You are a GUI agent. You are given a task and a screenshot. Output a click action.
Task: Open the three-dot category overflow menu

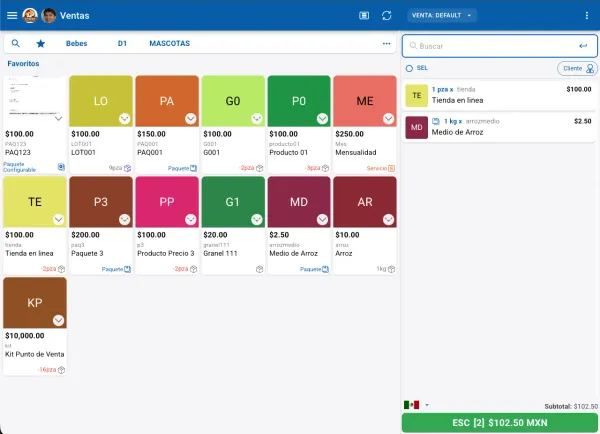386,44
